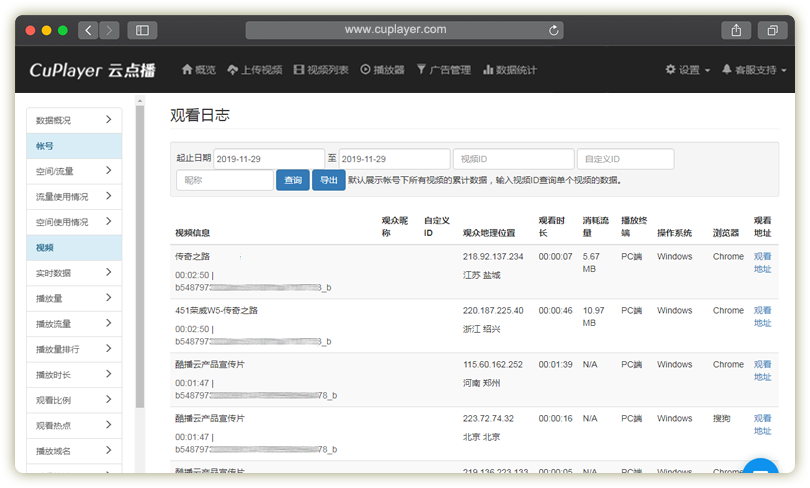Viewport: 810px width, 488px height.
Task: Expand 流量使用情况 in the sidebar
Action: (73, 197)
